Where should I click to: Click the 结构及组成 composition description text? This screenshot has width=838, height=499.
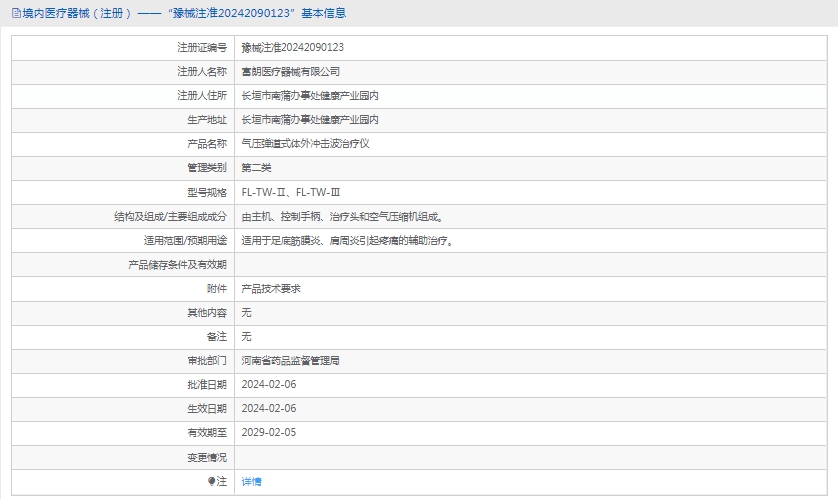tap(342, 216)
